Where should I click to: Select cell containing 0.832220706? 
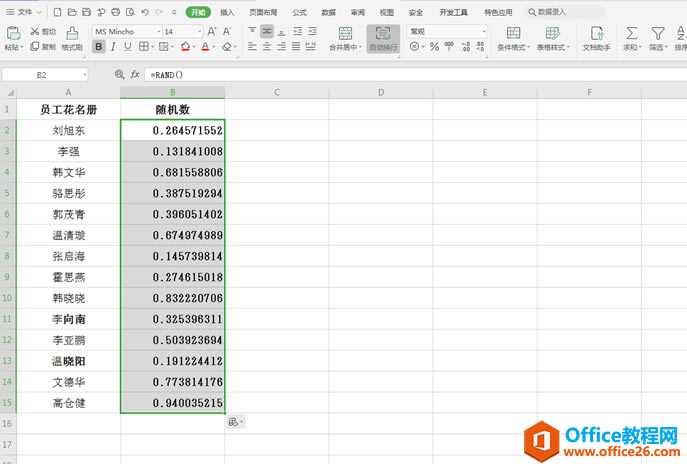click(173, 298)
